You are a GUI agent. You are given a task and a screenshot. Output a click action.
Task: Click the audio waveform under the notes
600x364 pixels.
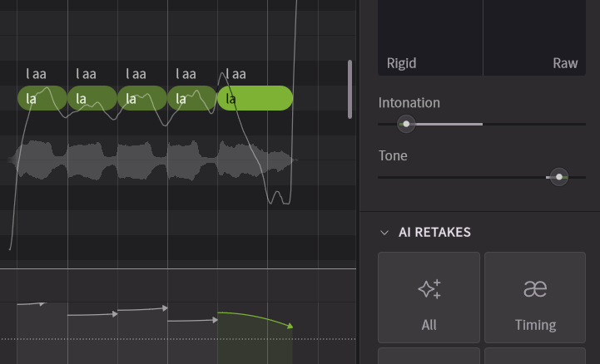point(150,159)
